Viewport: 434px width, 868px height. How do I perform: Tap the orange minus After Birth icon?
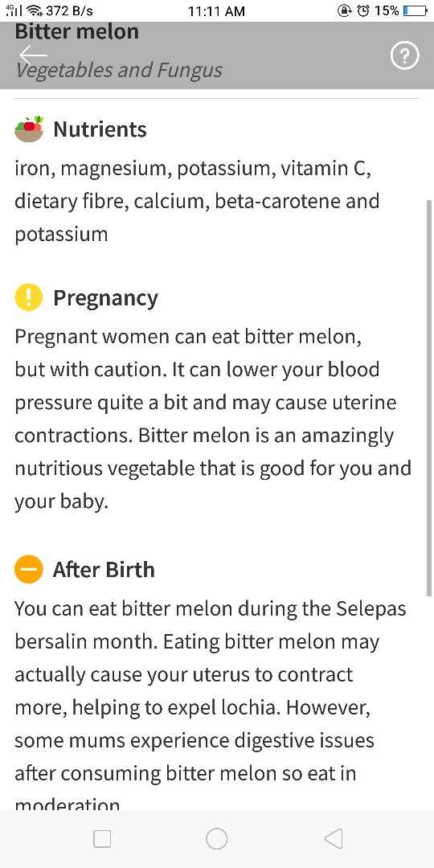coord(29,569)
